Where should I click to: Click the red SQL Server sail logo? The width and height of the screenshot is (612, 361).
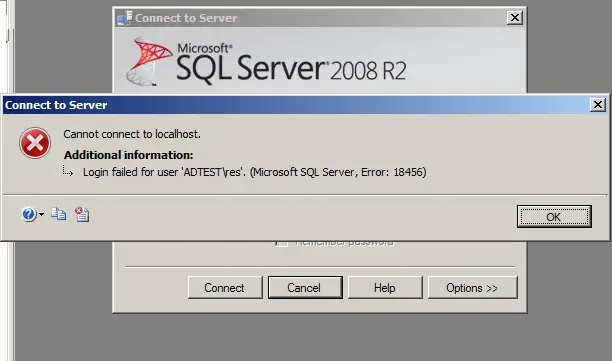click(149, 61)
